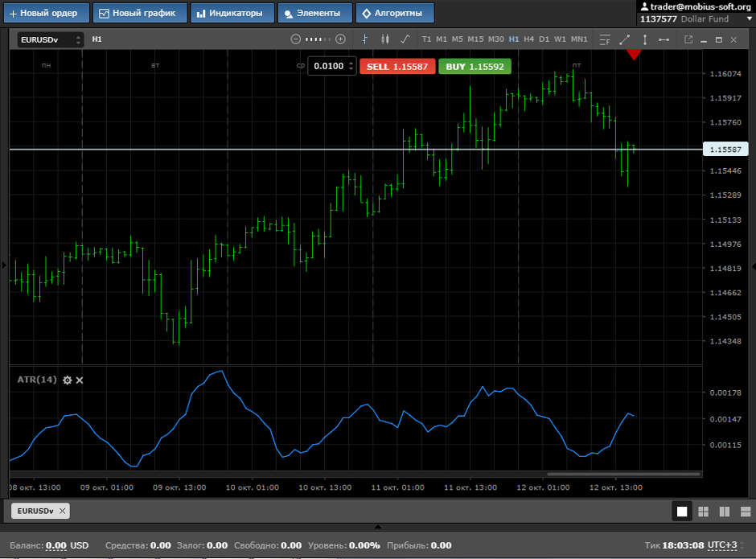This screenshot has width=756, height=559.
Task: Open ATR(14) indicator settings gear
Action: (x=67, y=380)
